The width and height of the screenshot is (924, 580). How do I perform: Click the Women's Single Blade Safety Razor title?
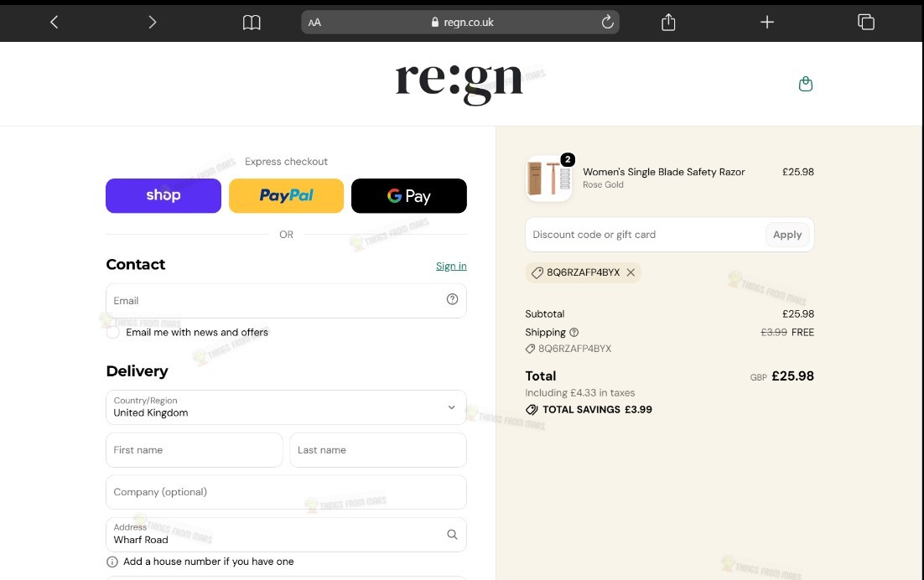tap(663, 172)
